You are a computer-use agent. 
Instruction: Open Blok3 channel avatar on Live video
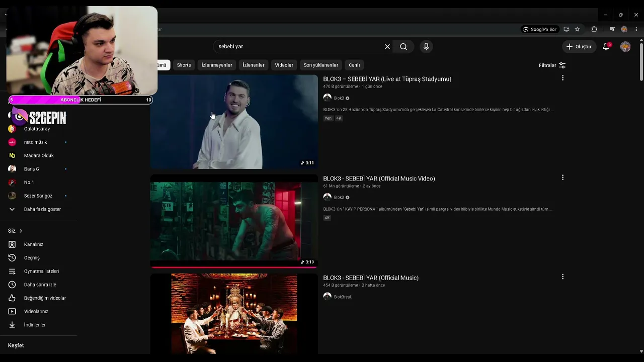(327, 98)
